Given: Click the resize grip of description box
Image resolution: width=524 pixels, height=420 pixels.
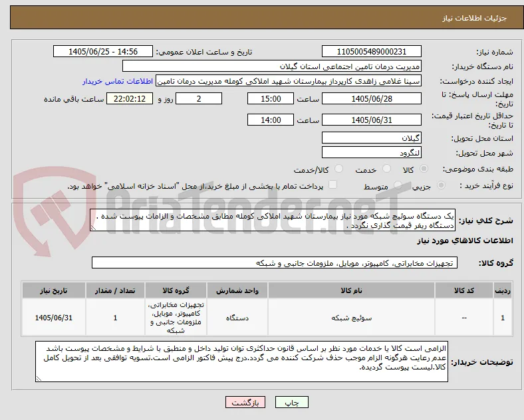Looking at the screenshot, I should coord(93,228).
